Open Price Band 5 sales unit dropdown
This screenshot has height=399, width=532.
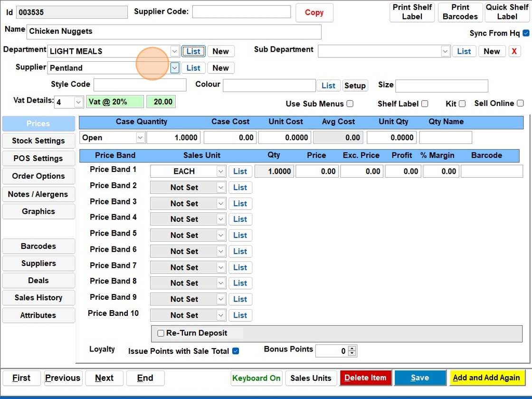pyautogui.click(x=221, y=235)
